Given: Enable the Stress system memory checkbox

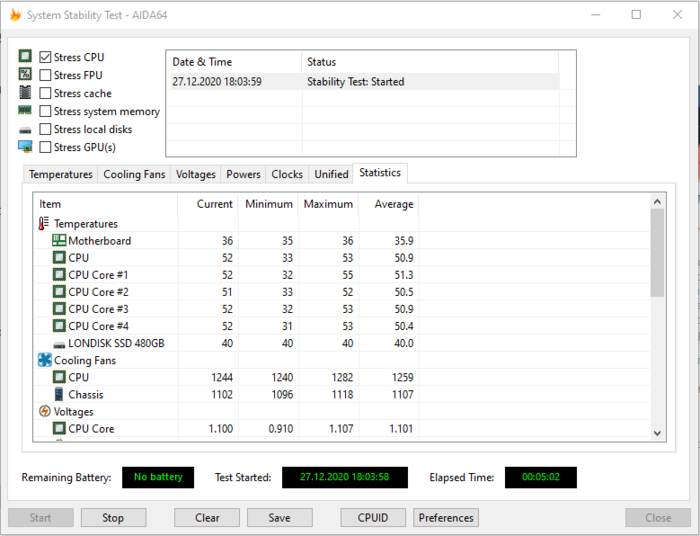Looking at the screenshot, I should [45, 111].
